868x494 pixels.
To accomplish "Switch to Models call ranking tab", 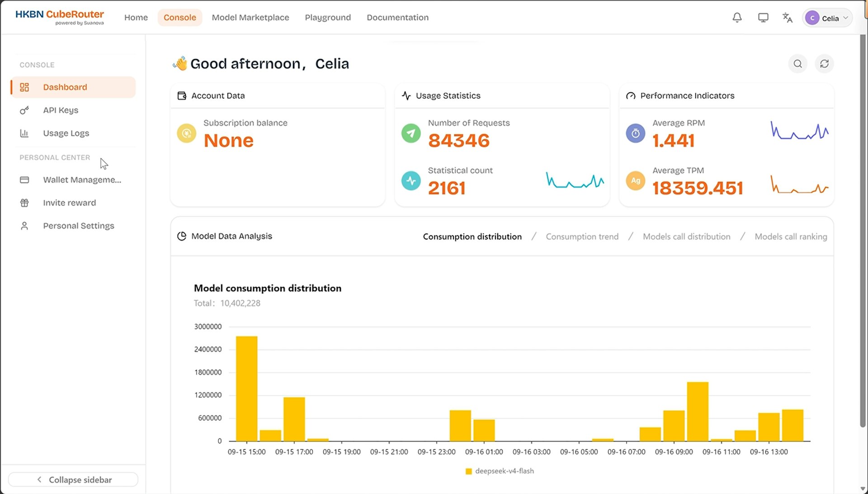I will point(791,236).
